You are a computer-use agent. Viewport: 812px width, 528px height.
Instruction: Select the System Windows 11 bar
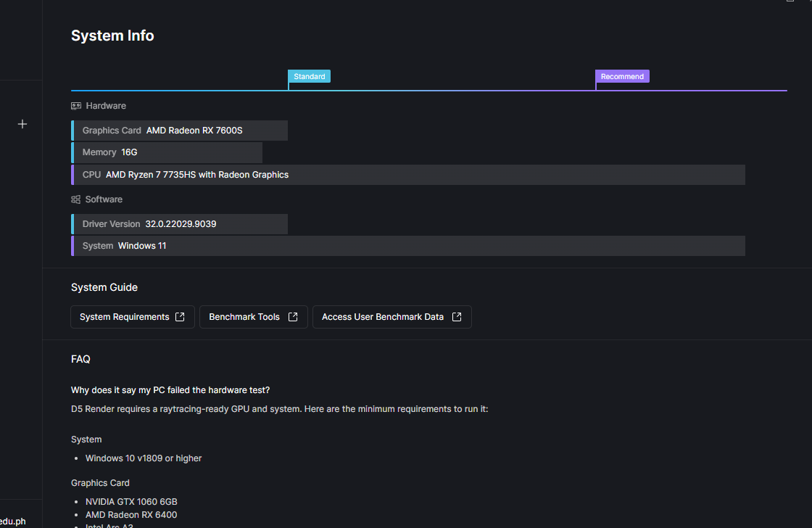tap(407, 246)
